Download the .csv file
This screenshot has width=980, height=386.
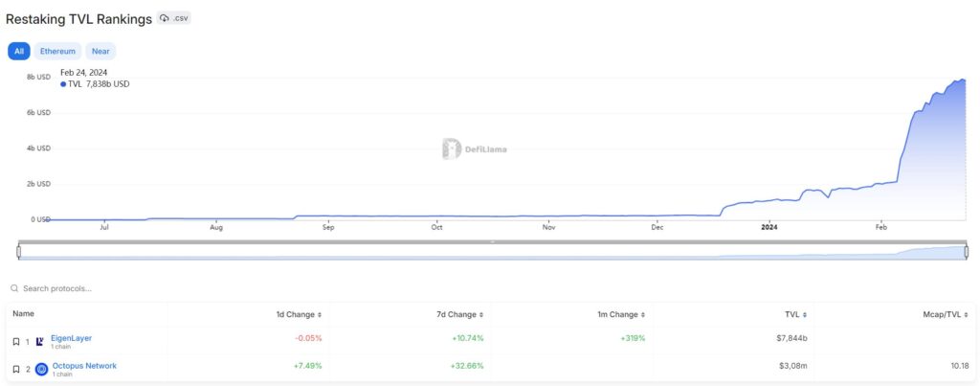174,18
